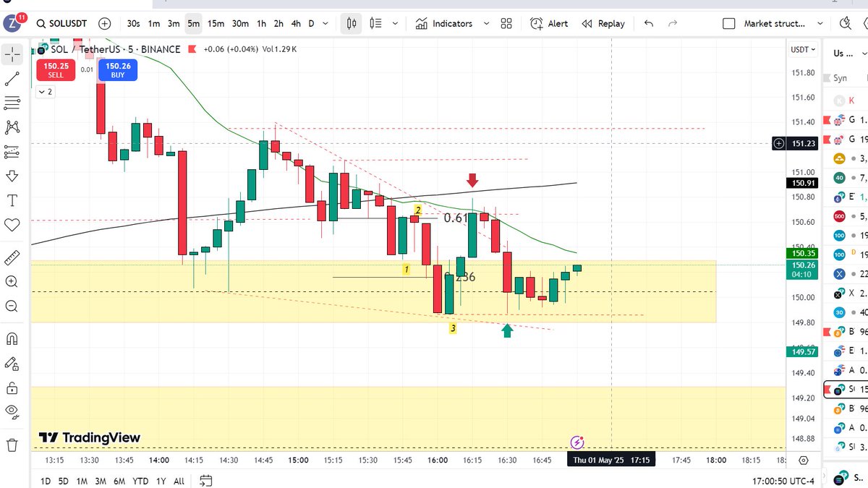This screenshot has height=488, width=868.
Task: Open the candlestick chart type selector
Action: pos(352,23)
